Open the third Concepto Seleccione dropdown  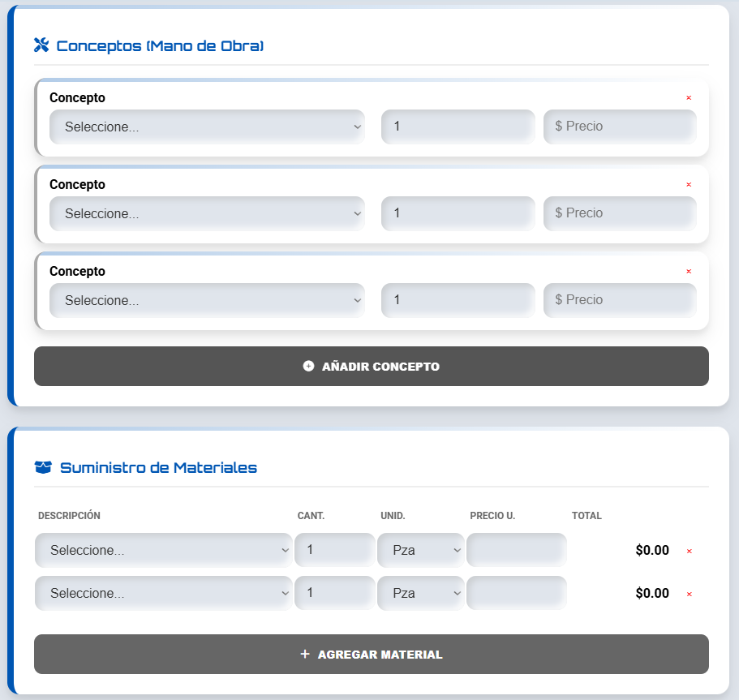tap(207, 300)
